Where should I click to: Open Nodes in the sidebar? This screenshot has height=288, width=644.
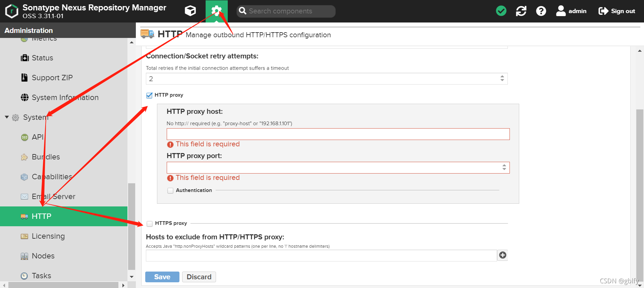tap(43, 256)
